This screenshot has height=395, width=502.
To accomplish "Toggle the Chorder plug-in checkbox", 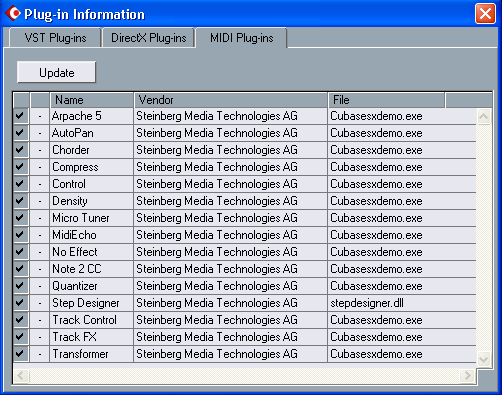I will (21, 150).
